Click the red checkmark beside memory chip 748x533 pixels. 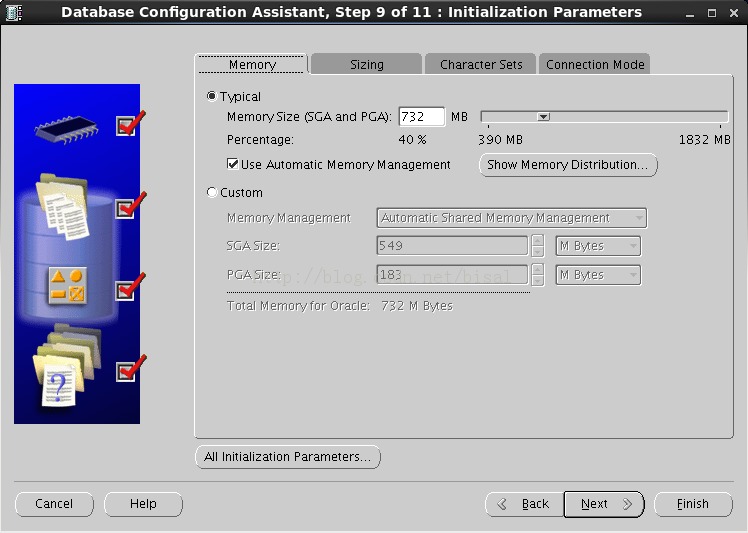(x=131, y=124)
